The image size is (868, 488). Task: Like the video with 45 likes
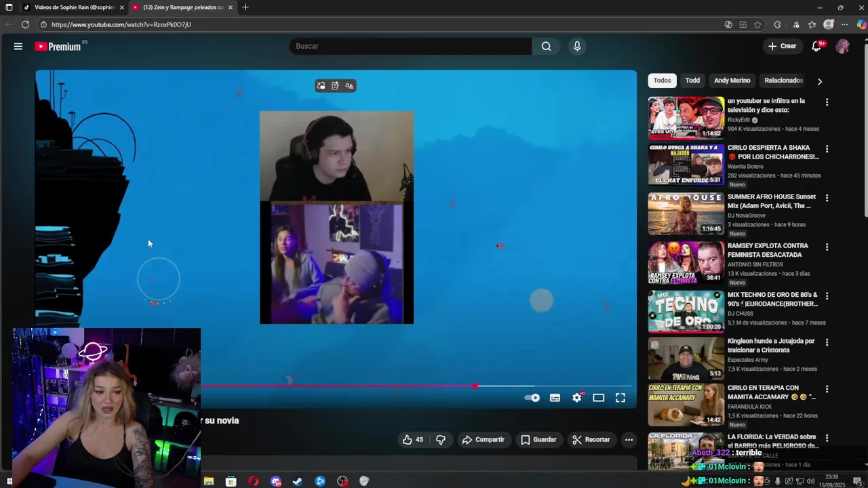[x=412, y=439]
